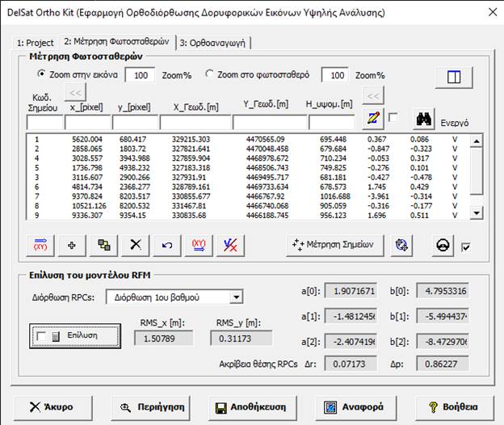This screenshot has height=425, width=504.
Task: Open the '3: Ορθοαναγωγή' tab
Action: 215,42
